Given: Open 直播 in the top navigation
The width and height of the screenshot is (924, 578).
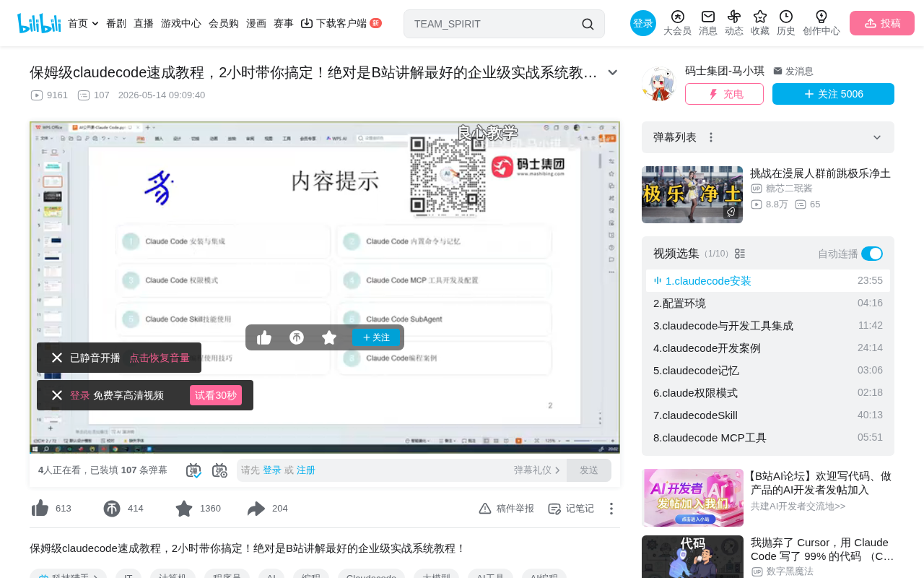Looking at the screenshot, I should pyautogui.click(x=144, y=23).
